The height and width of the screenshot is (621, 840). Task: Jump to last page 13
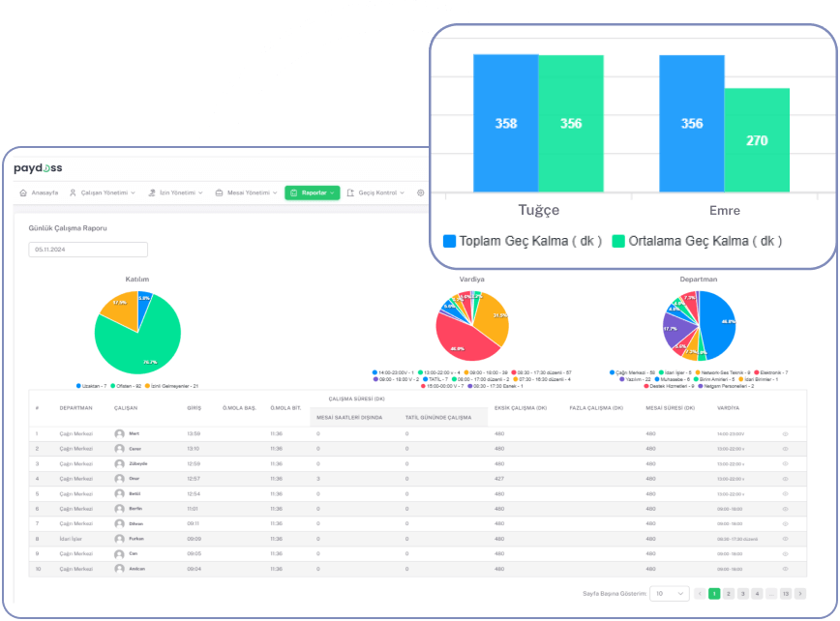(x=785, y=593)
